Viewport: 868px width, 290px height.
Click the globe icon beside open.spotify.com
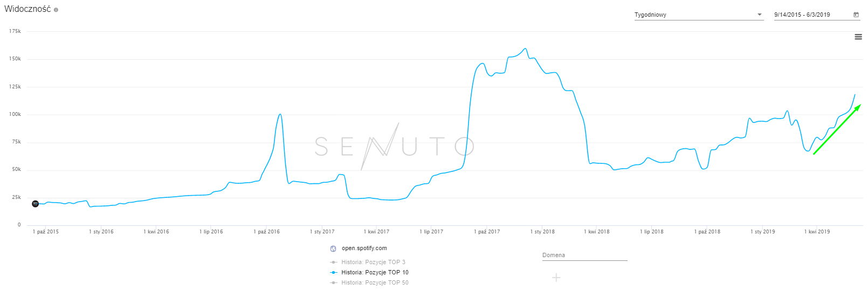pos(333,248)
